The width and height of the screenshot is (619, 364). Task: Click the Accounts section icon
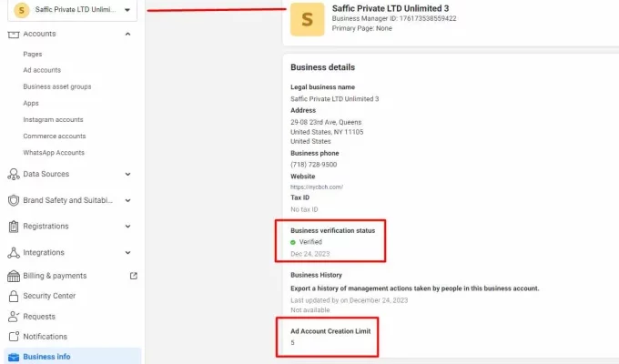14,35
